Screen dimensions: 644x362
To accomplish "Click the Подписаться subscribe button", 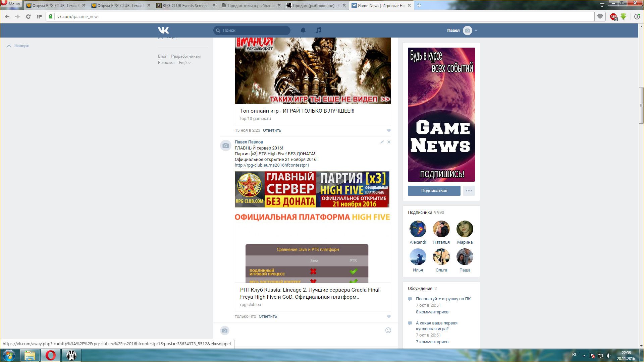I will (434, 191).
